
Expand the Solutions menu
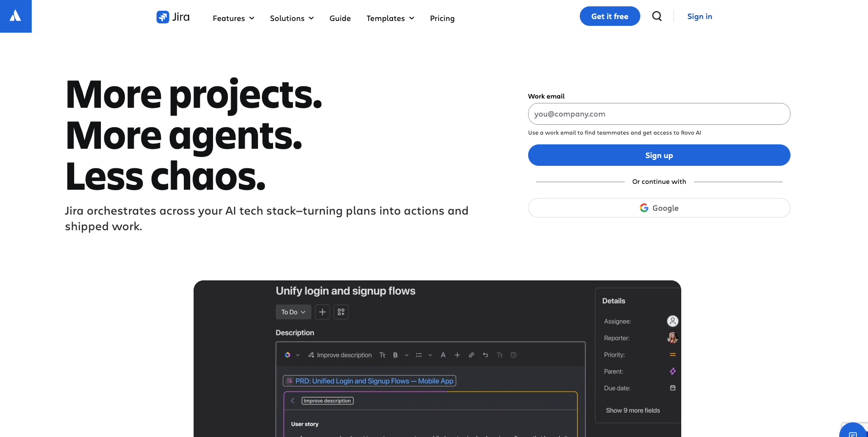tap(292, 18)
